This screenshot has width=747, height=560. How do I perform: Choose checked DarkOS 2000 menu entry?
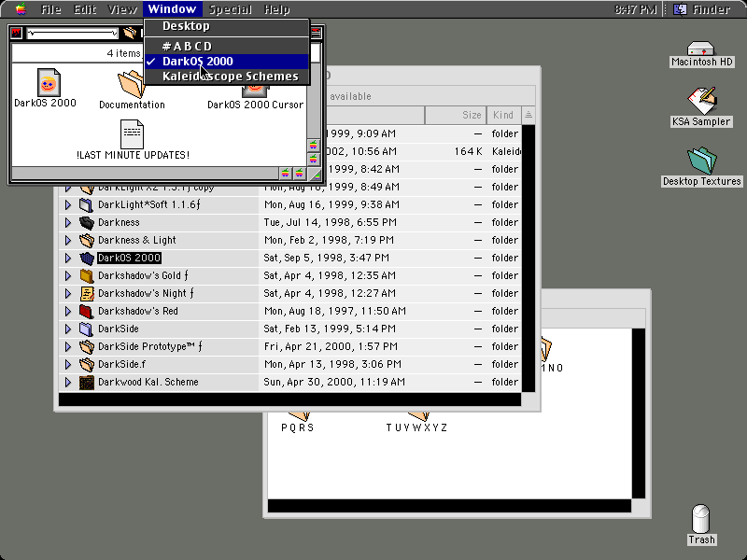(x=227, y=62)
